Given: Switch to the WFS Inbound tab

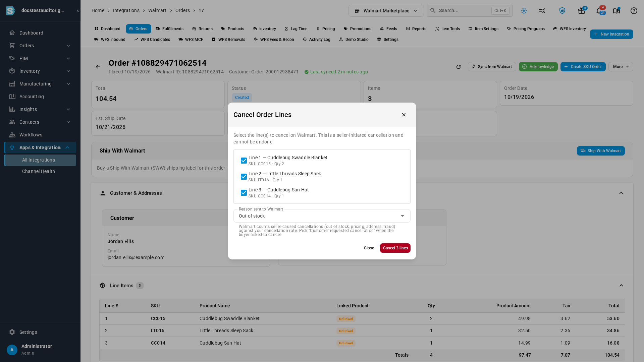Looking at the screenshot, I should [x=110, y=40].
